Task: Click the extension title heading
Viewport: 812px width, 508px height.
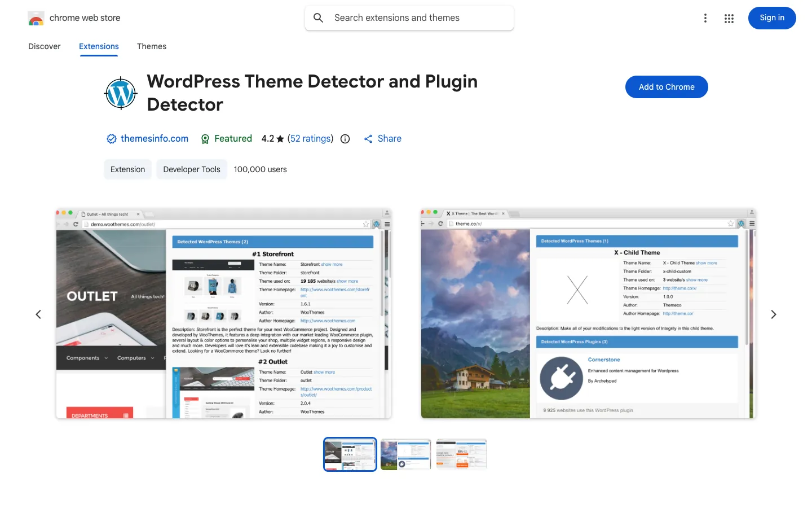Action: coord(312,93)
